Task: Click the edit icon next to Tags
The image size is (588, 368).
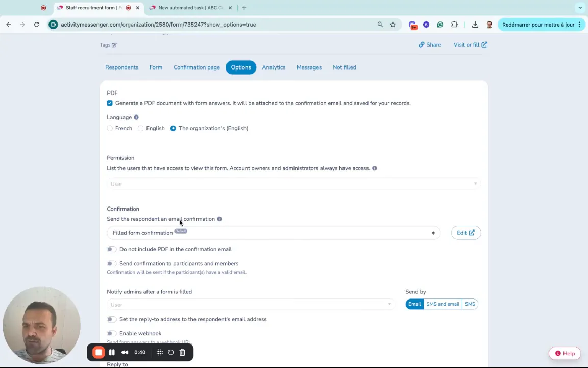Action: tap(114, 45)
